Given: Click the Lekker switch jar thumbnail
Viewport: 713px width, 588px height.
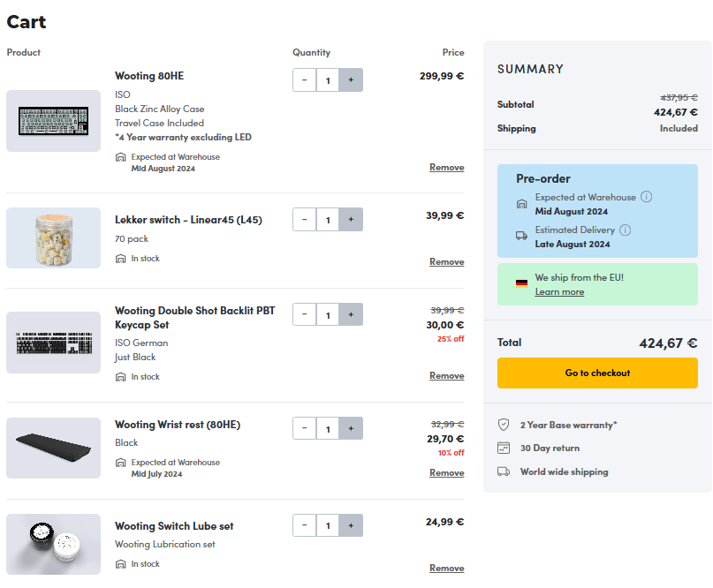Looking at the screenshot, I should pos(53,238).
